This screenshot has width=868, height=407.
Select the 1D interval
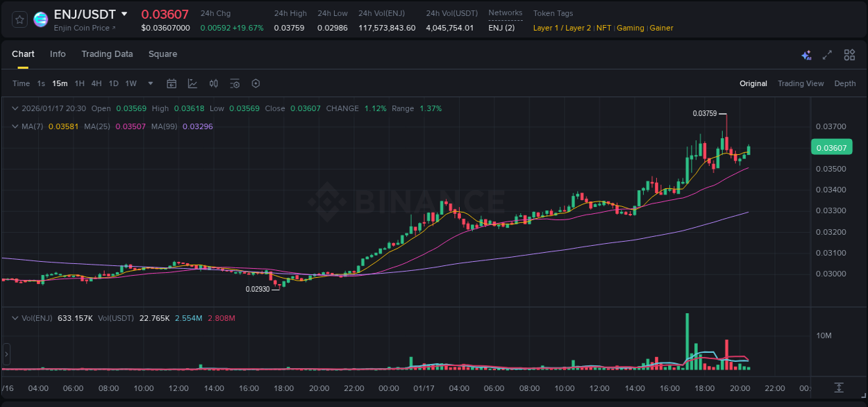pyautogui.click(x=113, y=83)
